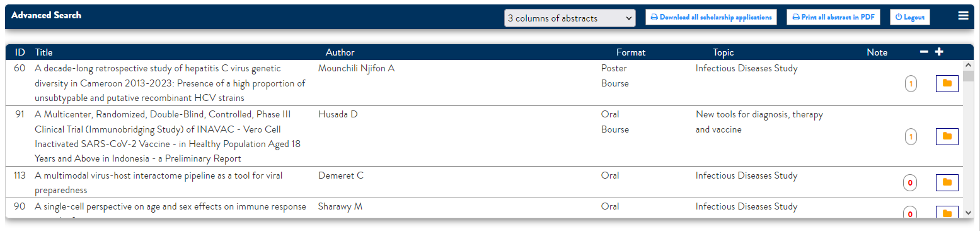Click the plus icon in table header
Image resolution: width=980 pixels, height=231 pixels.
[x=939, y=52]
